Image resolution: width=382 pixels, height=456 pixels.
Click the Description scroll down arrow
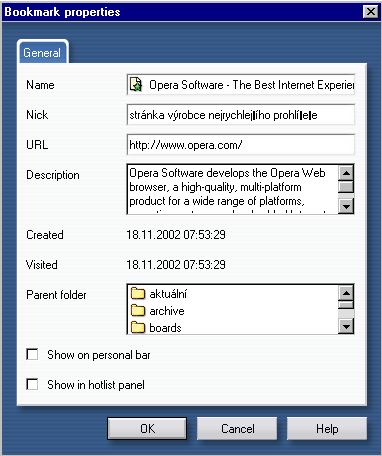[x=346, y=206]
